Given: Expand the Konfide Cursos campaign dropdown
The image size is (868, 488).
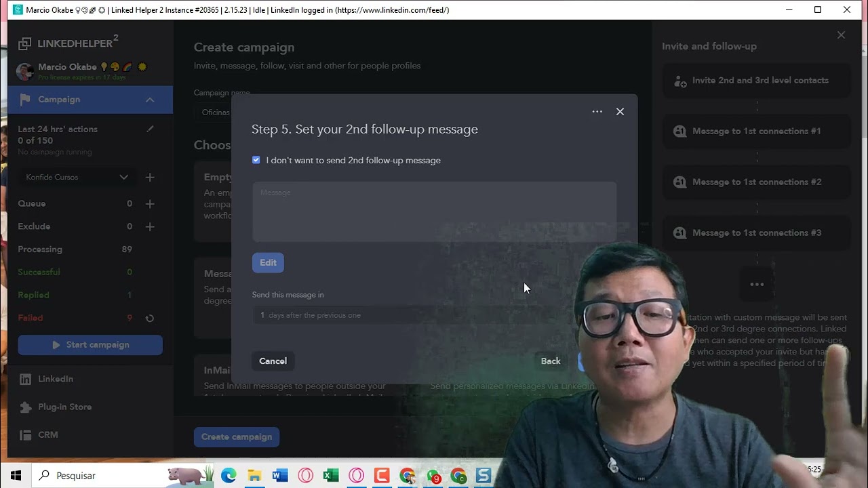Looking at the screenshot, I should point(77,177).
